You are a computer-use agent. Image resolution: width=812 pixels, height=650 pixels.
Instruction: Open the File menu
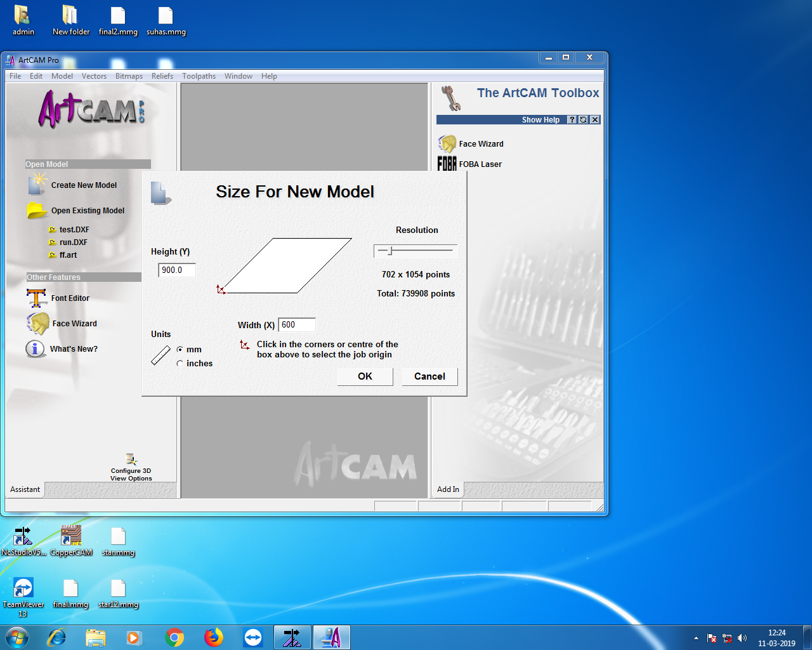[x=15, y=76]
